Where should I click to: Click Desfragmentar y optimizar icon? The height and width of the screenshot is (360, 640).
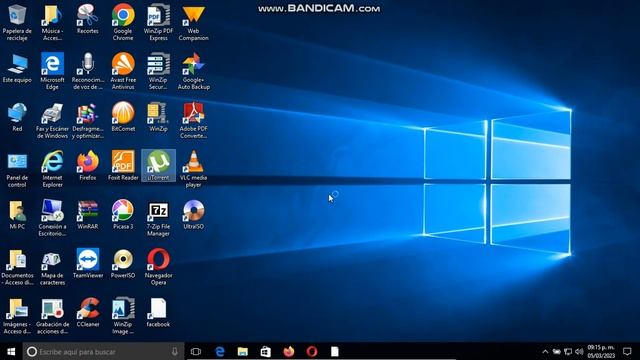click(x=87, y=120)
